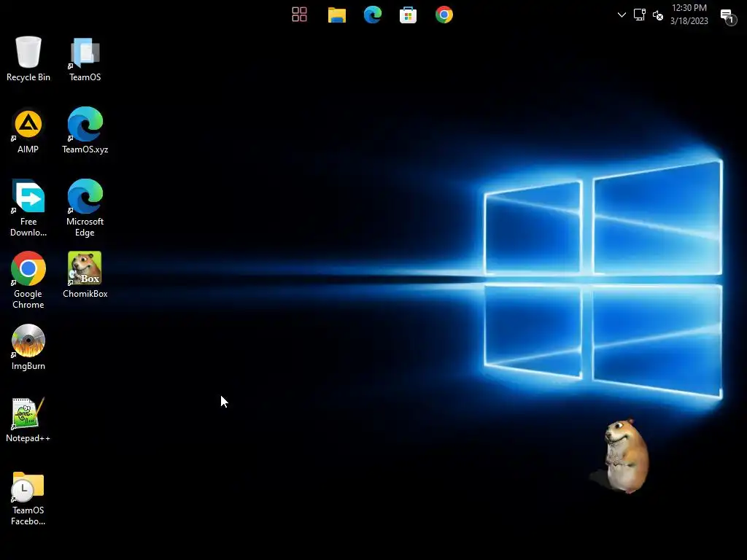Click the muted volume tray icon

click(658, 15)
